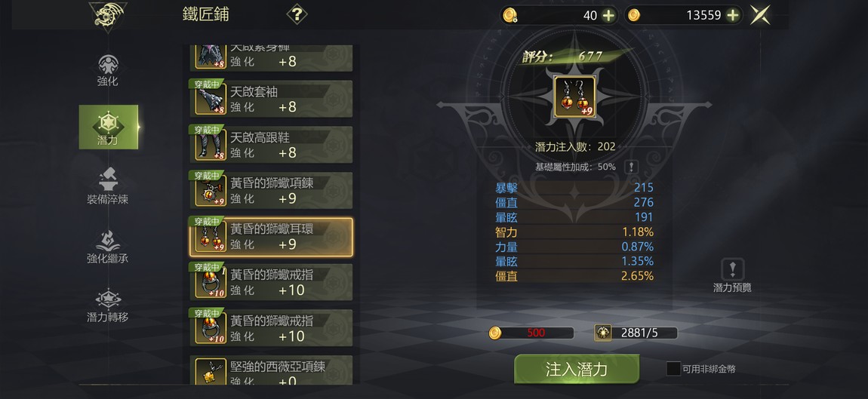This screenshot has width=868, height=399.
Task: Tap the dragon emblem icon at top
Action: pos(108,16)
